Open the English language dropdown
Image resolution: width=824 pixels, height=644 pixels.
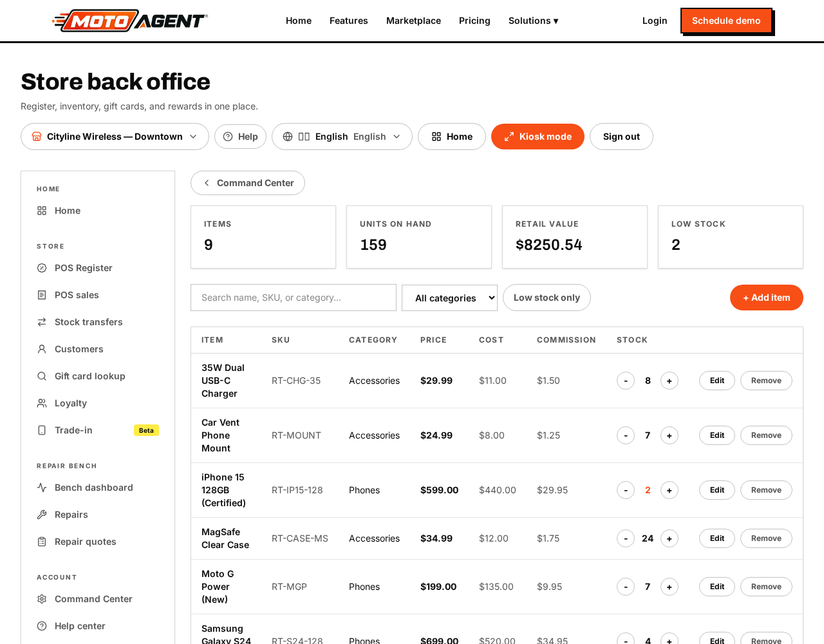tap(342, 137)
